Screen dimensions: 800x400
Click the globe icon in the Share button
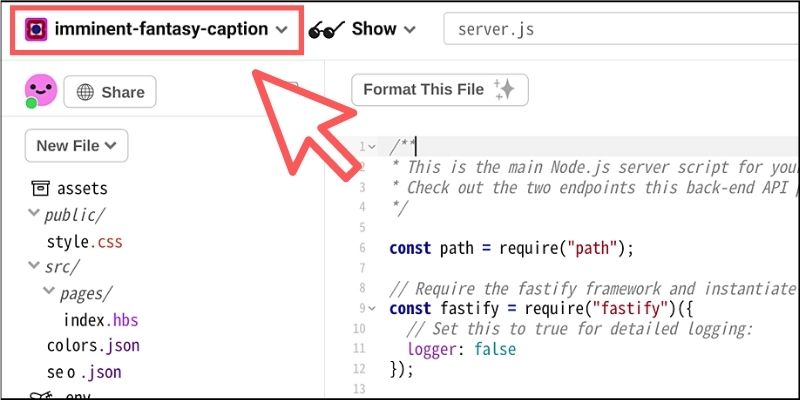(x=85, y=92)
